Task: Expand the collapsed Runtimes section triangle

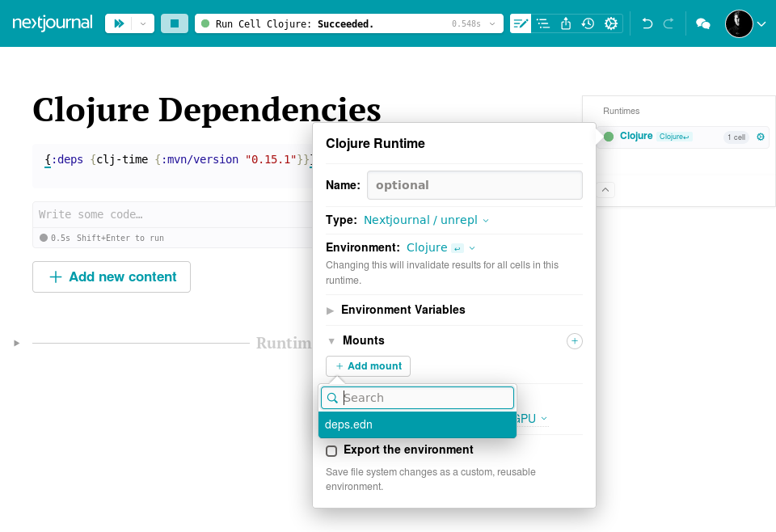Action: [x=17, y=343]
